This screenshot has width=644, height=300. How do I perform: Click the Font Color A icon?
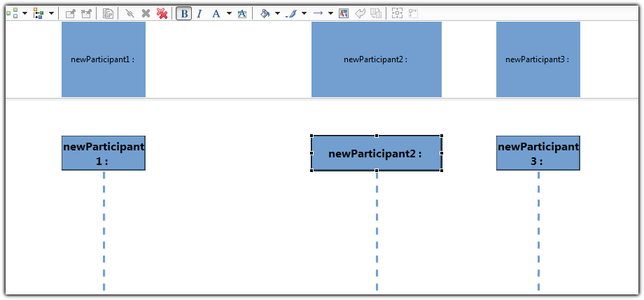(x=216, y=13)
